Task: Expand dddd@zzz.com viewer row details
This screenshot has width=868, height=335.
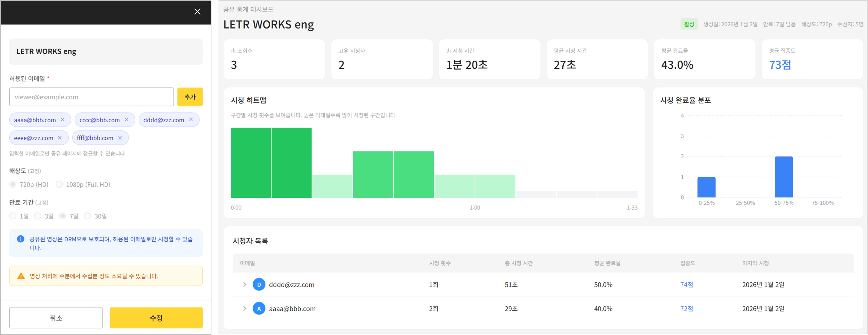Action: pyautogui.click(x=245, y=285)
